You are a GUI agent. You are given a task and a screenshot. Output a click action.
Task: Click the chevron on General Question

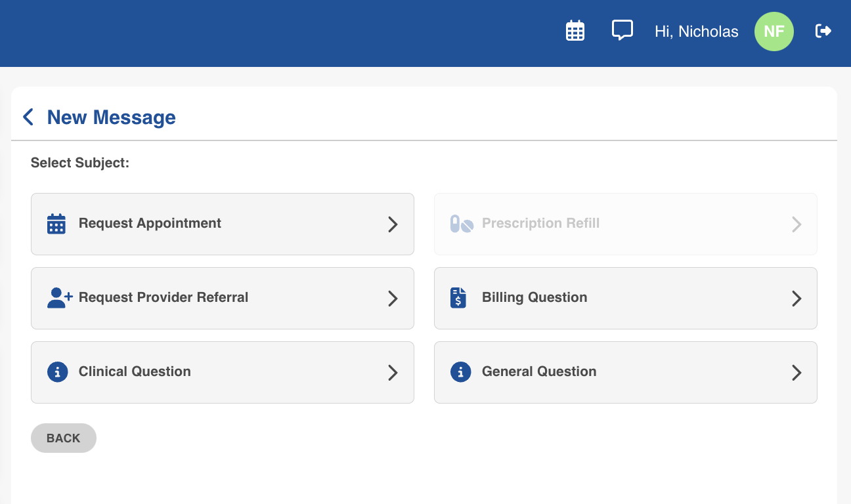[x=796, y=373]
